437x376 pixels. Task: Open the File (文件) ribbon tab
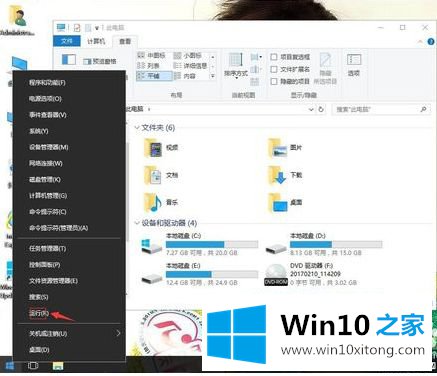click(67, 41)
